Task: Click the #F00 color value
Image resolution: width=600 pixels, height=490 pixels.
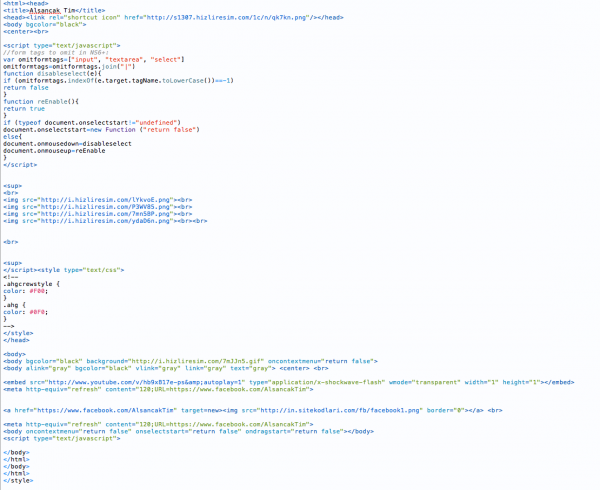Action: click(37, 291)
